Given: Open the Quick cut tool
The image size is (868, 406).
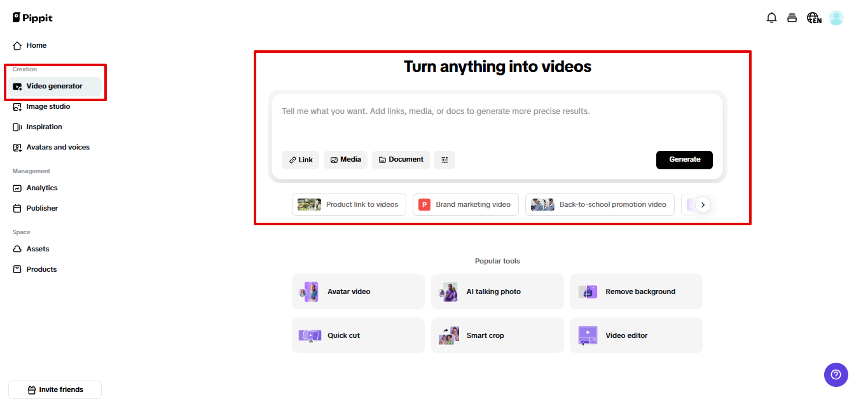Looking at the screenshot, I should 357,335.
